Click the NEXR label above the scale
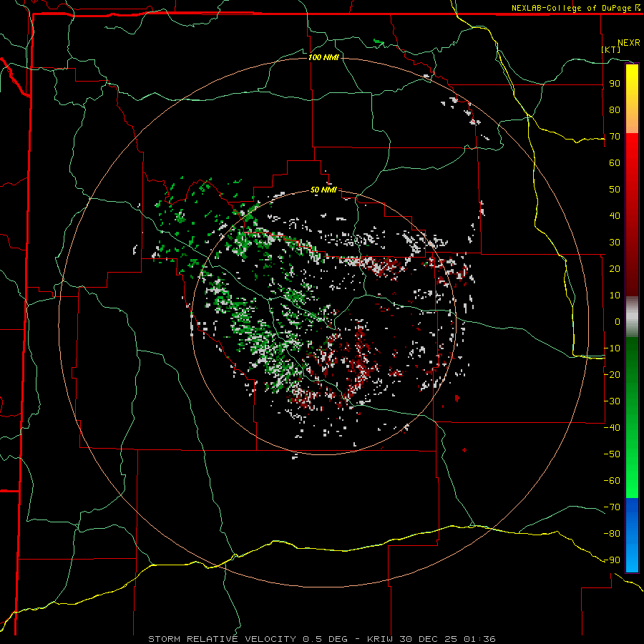 tap(629, 43)
